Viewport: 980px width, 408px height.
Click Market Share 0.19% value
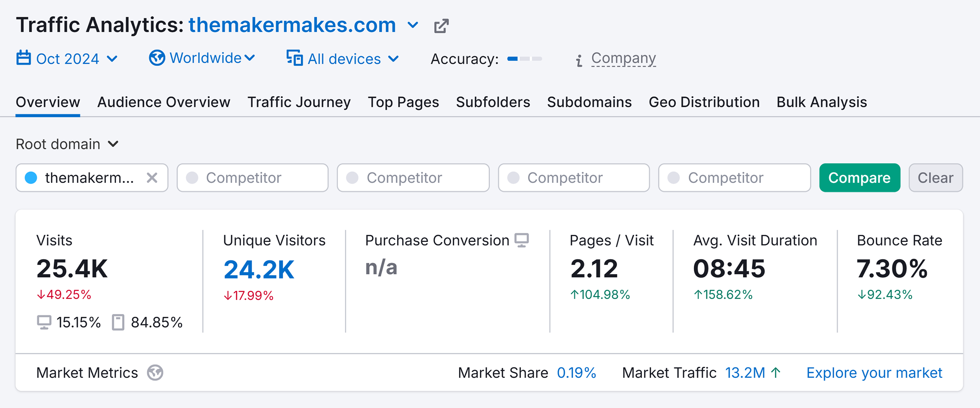pos(576,373)
